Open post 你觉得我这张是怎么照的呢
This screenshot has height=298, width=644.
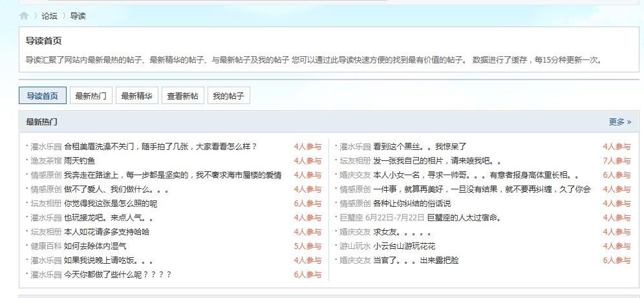coord(111,204)
